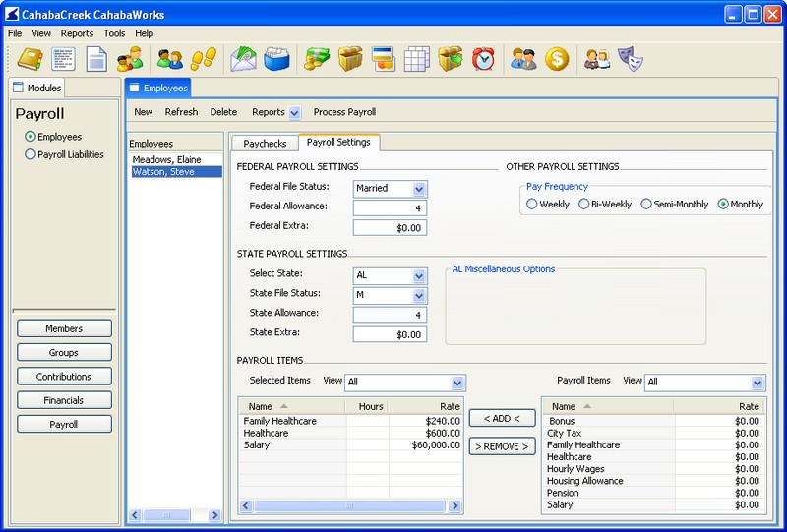Click the grid table icon in toolbar
The height and width of the screenshot is (532, 787).
[417, 59]
